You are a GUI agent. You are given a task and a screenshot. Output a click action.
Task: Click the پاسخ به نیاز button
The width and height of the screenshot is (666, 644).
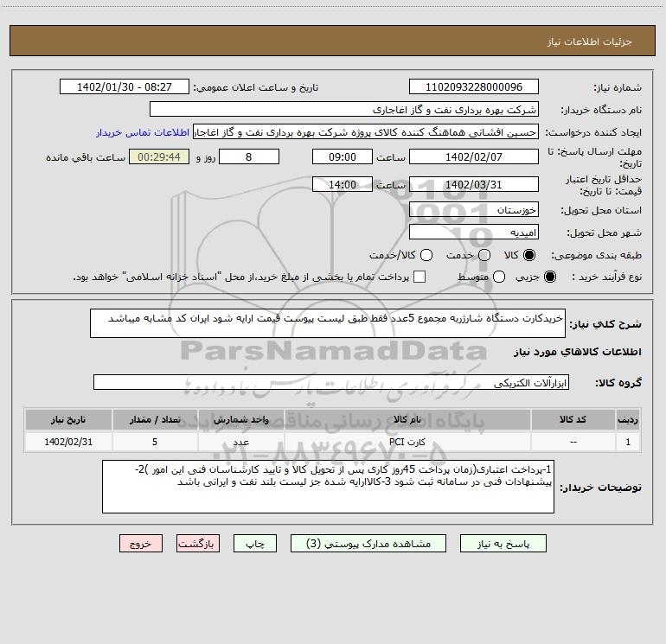tap(503, 544)
